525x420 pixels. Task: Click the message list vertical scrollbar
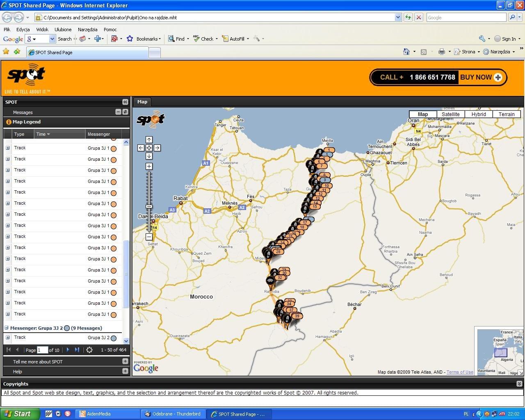coord(126,242)
